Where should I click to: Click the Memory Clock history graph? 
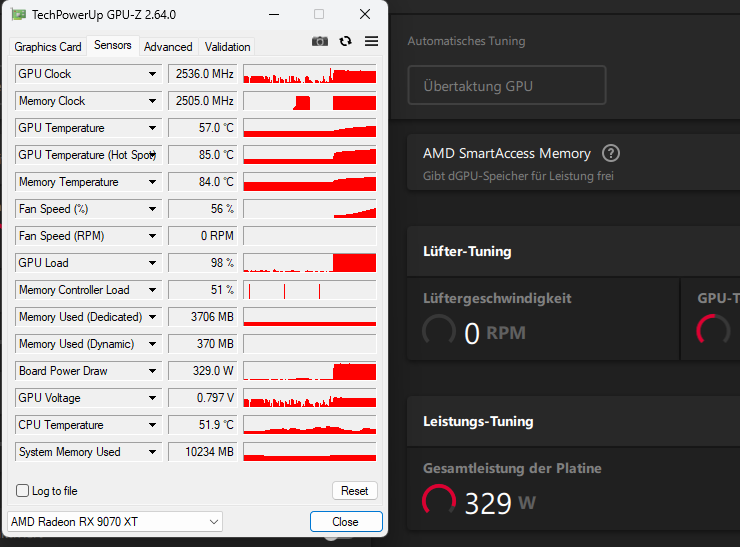point(310,101)
